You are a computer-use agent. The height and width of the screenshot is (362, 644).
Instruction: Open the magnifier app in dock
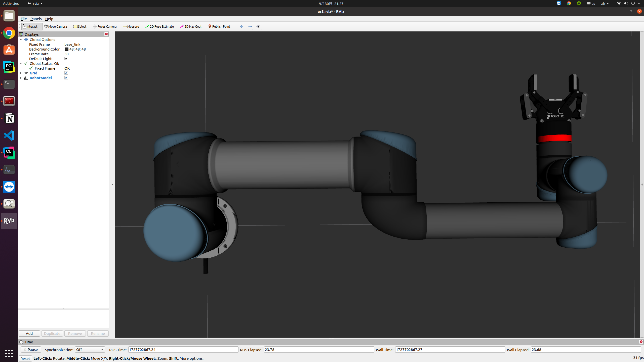(x=9, y=204)
